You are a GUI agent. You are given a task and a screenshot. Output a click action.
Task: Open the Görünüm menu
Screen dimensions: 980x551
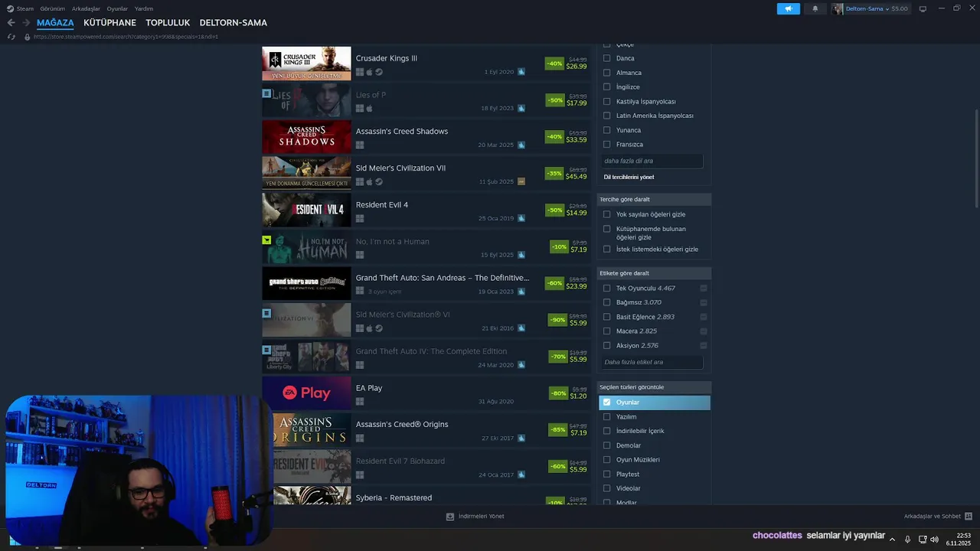pyautogui.click(x=52, y=8)
